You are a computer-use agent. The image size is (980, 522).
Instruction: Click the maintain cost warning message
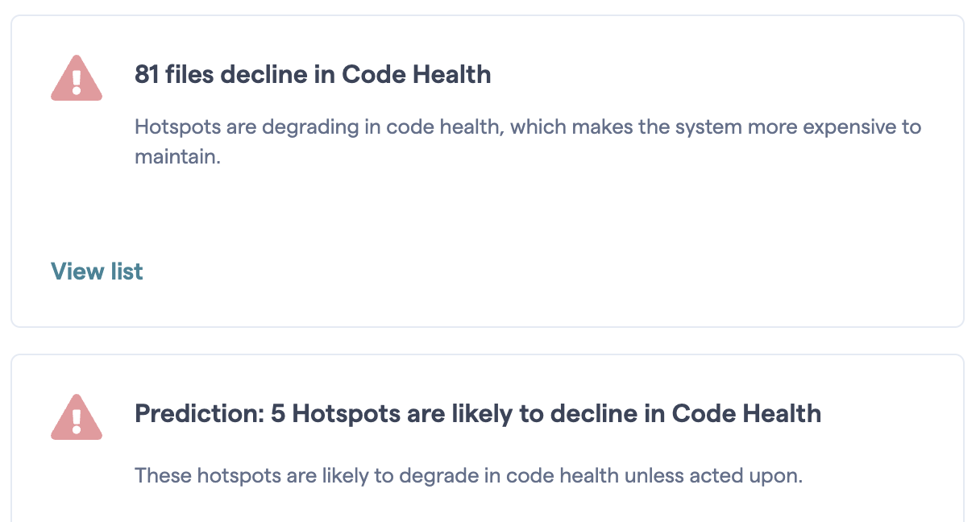527,141
